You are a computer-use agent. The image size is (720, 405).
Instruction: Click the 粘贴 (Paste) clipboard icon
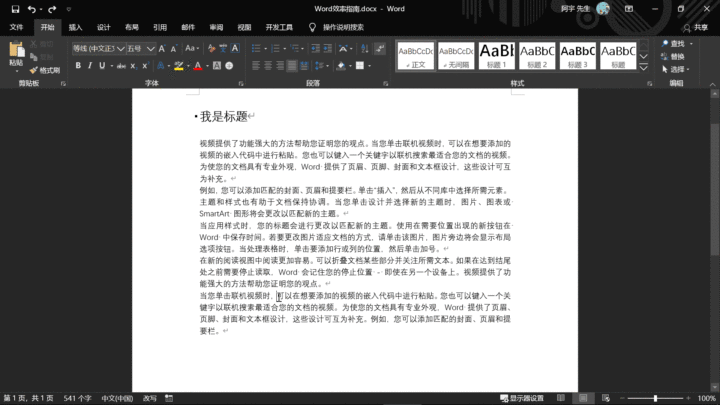[x=16, y=50]
